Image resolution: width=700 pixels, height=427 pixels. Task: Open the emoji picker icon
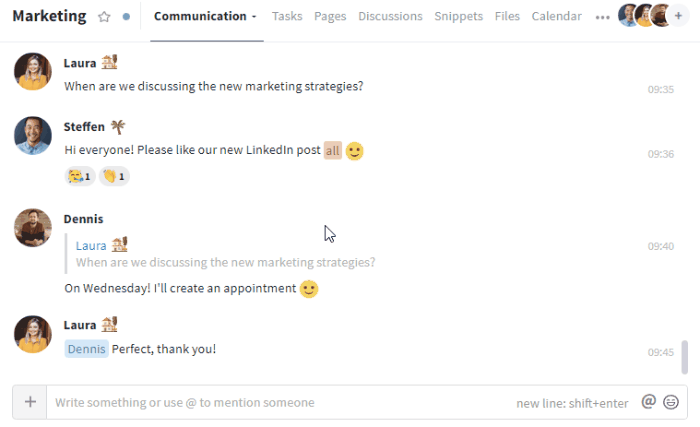point(671,402)
